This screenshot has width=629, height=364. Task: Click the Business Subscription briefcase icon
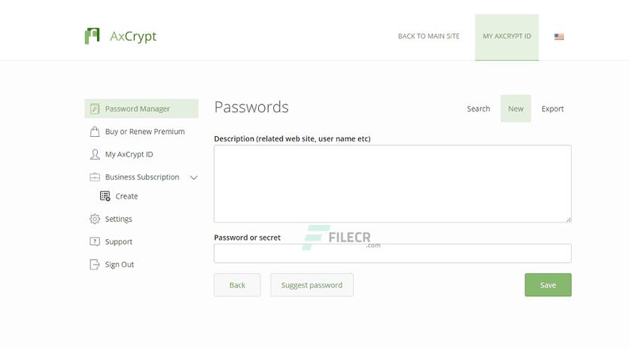[95, 177]
